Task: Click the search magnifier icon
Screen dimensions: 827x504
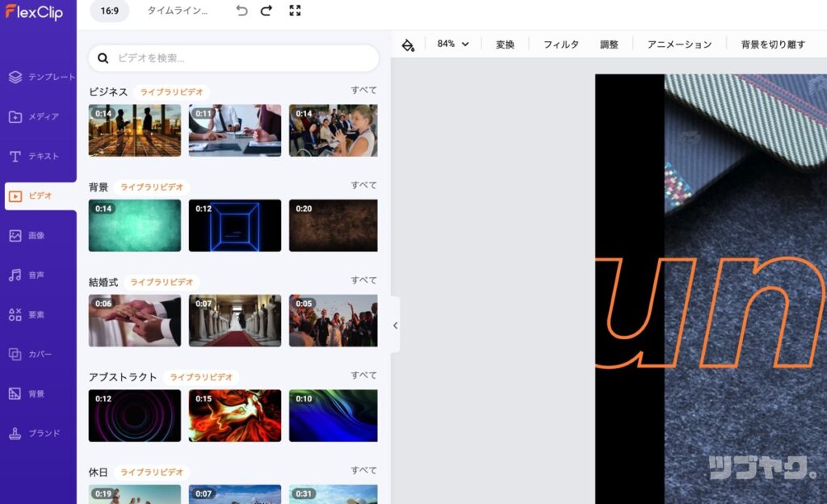Action: [103, 58]
